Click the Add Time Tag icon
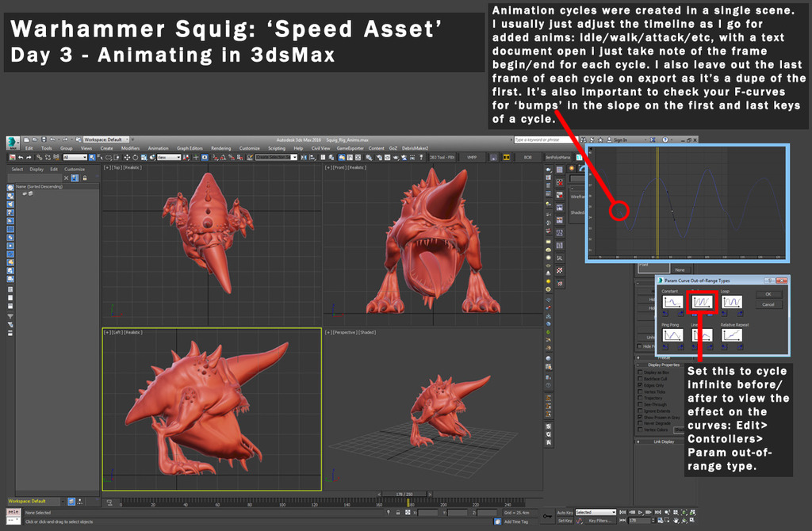This screenshot has width=812, height=531. 498,521
